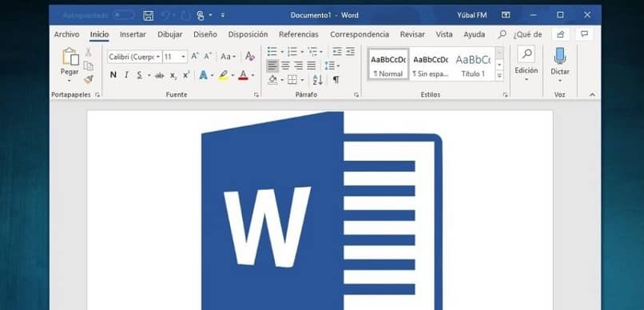Click the Redo arrow in title bar
This screenshot has height=310, width=644.
point(186,16)
